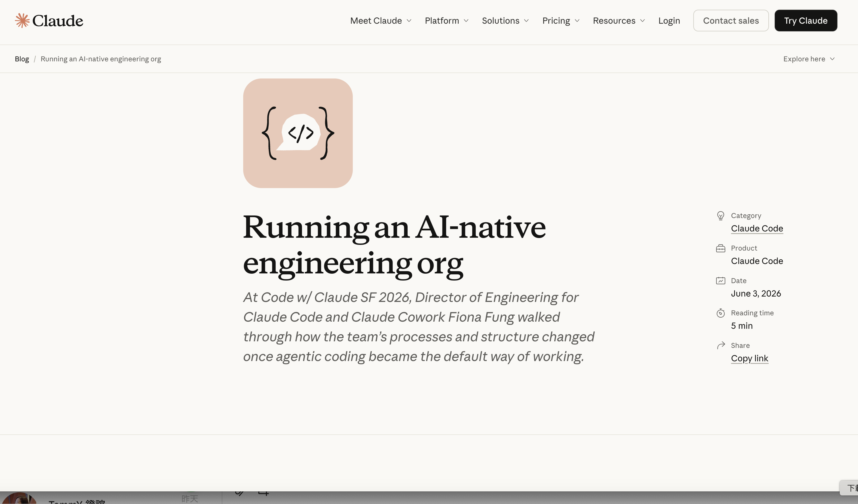Expand the Resources chevron arrow

643,21
